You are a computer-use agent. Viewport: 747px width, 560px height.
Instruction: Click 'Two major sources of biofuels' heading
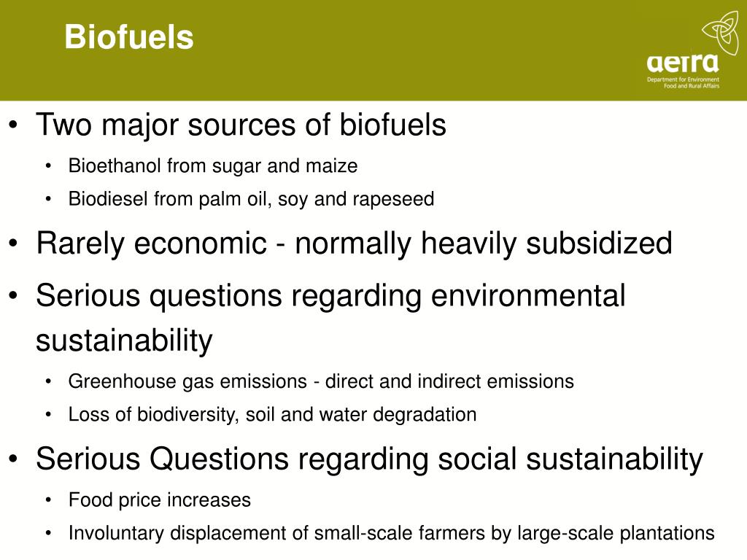tap(241, 125)
